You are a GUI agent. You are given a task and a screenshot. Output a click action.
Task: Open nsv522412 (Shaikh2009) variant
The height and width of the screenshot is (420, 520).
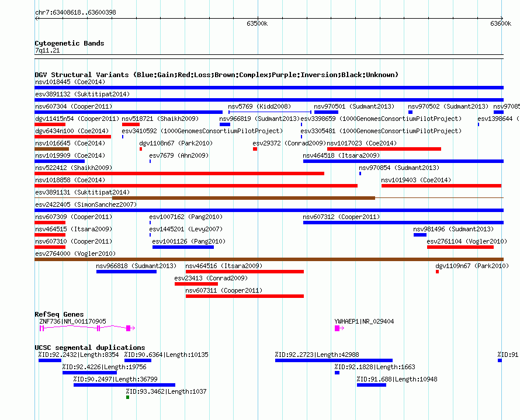pyautogui.click(x=179, y=173)
